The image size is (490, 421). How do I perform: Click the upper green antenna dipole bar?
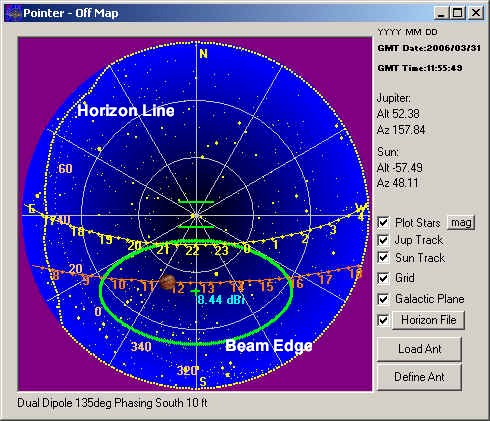point(196,202)
